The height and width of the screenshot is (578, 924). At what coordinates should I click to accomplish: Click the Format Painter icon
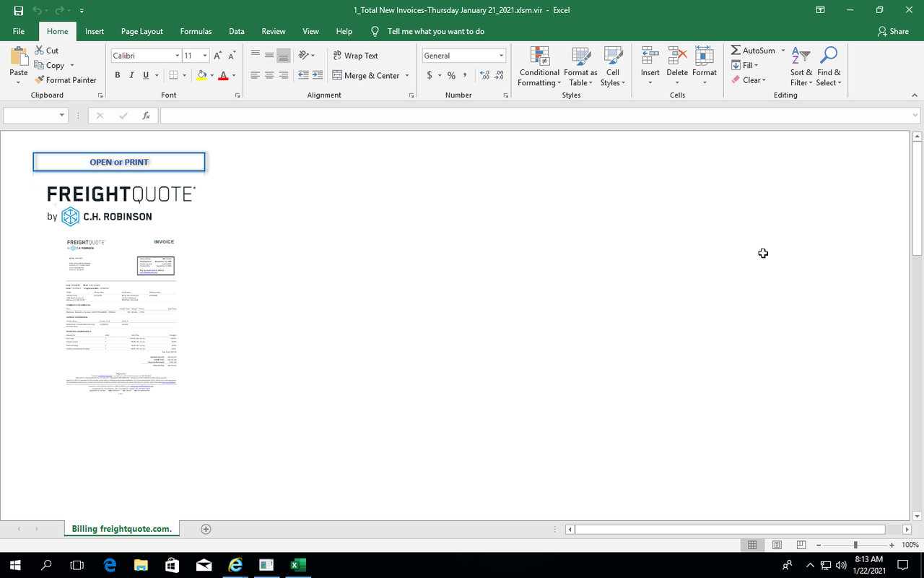40,80
